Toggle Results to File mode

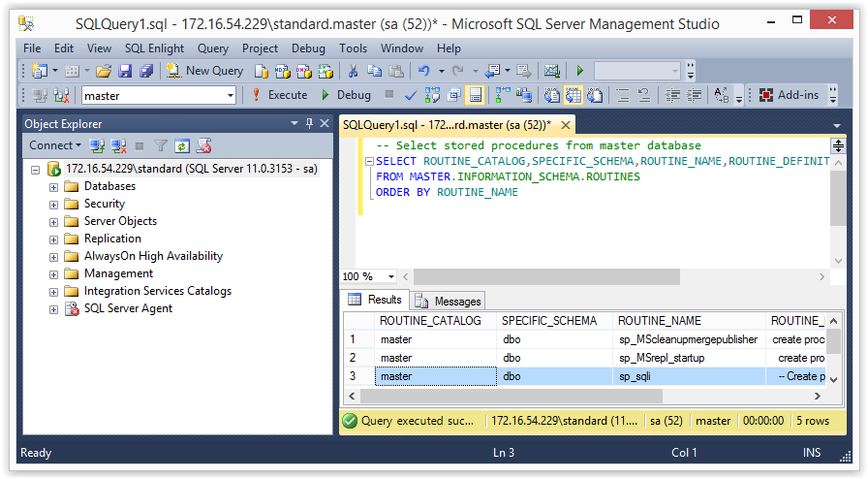(595, 95)
